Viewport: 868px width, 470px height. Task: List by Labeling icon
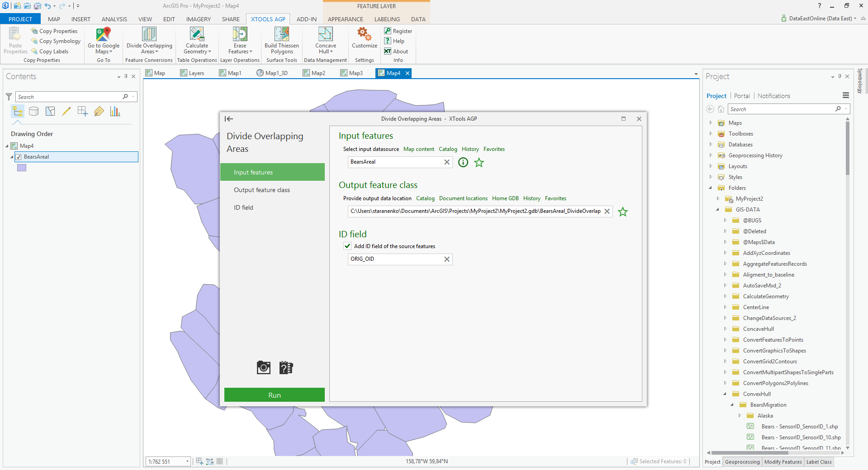click(99, 111)
